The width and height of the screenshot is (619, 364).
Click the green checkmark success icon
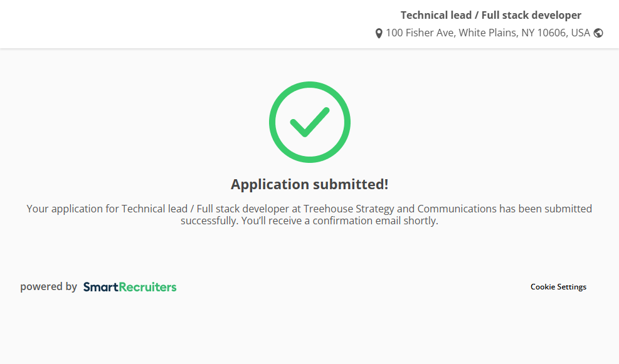pyautogui.click(x=309, y=122)
